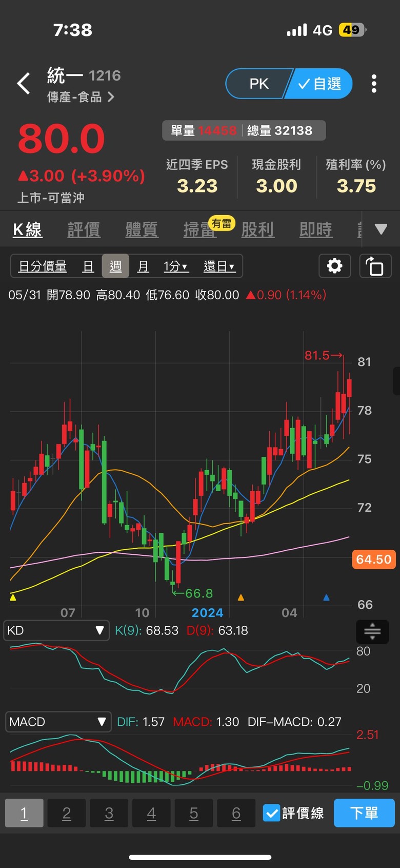Viewport: 400px width, 868px height.
Task: Tap the cellular signal bars
Action: point(297,30)
